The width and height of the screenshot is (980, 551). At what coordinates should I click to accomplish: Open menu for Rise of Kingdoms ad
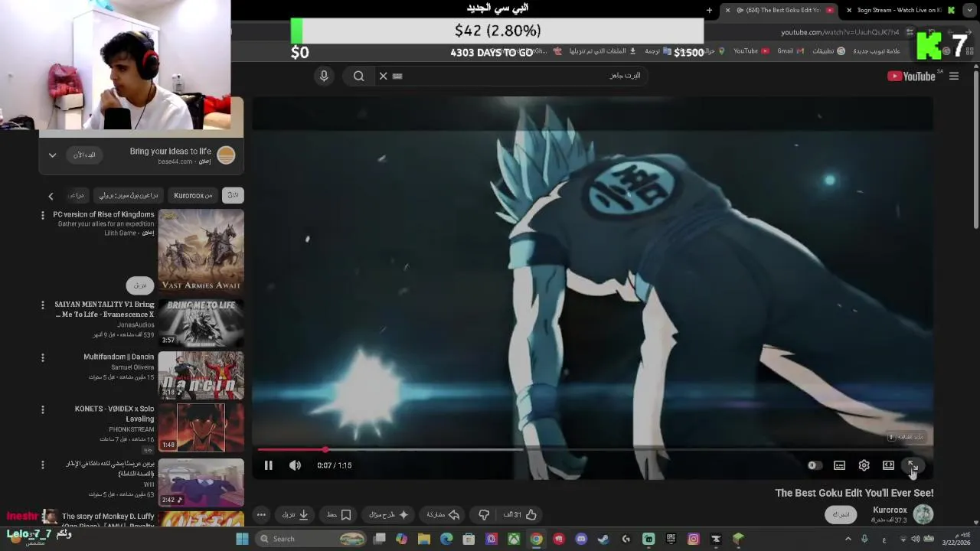click(x=43, y=216)
